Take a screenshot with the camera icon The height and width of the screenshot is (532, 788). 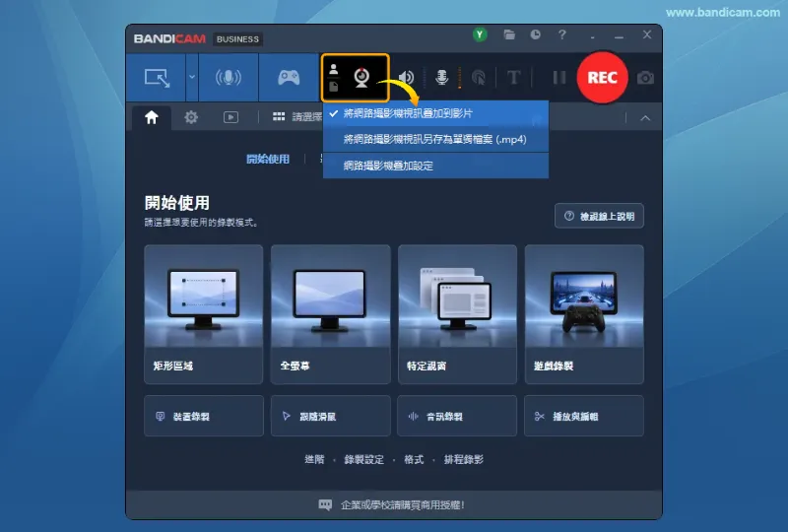(645, 78)
